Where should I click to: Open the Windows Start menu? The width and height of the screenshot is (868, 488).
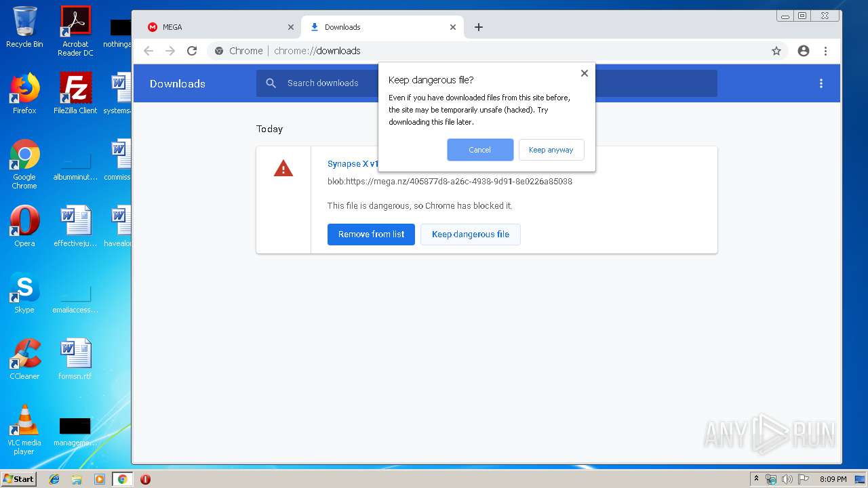[x=19, y=479]
